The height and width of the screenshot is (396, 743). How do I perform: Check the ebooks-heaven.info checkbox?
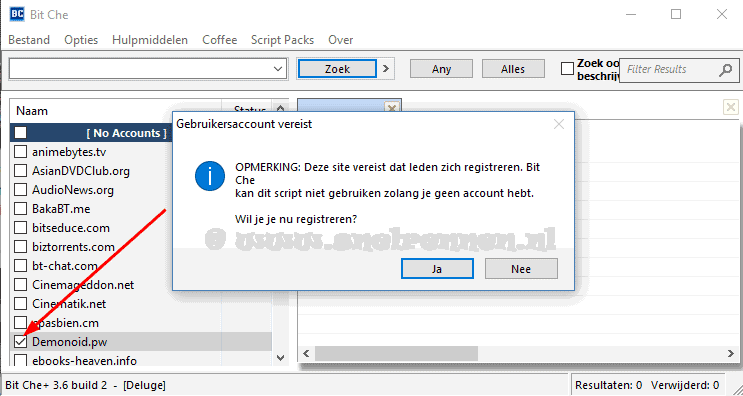(x=20, y=360)
